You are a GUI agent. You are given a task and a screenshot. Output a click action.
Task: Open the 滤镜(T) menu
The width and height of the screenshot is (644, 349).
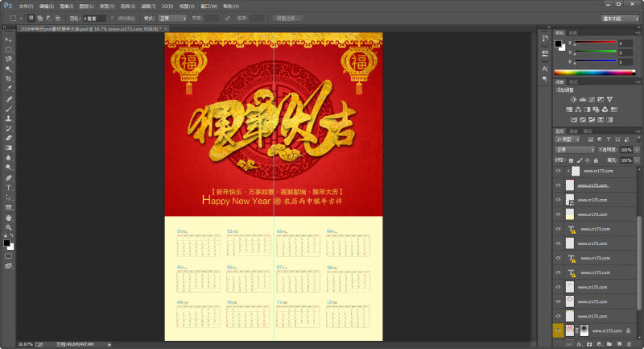coord(148,6)
